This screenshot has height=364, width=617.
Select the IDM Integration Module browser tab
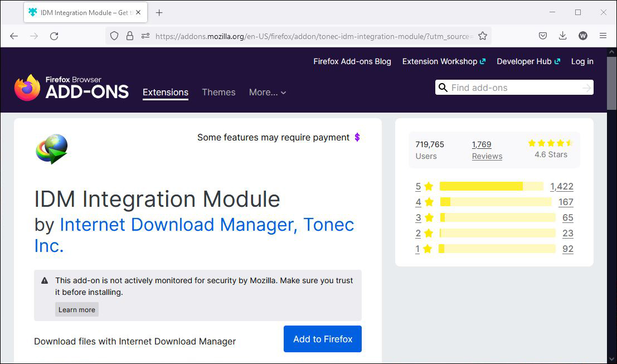[82, 12]
